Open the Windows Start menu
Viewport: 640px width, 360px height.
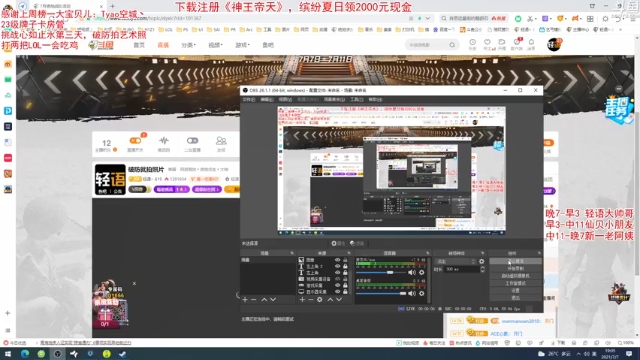(x=8, y=354)
